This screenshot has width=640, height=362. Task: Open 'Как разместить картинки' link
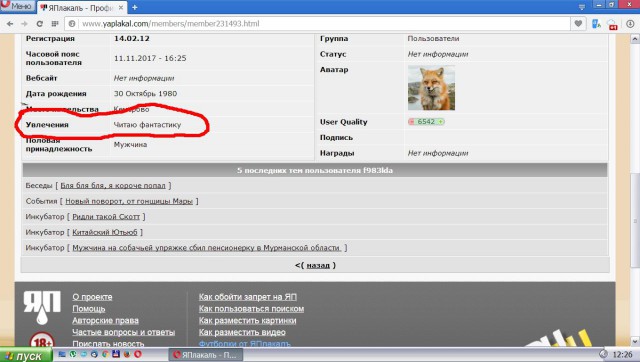[x=247, y=320]
